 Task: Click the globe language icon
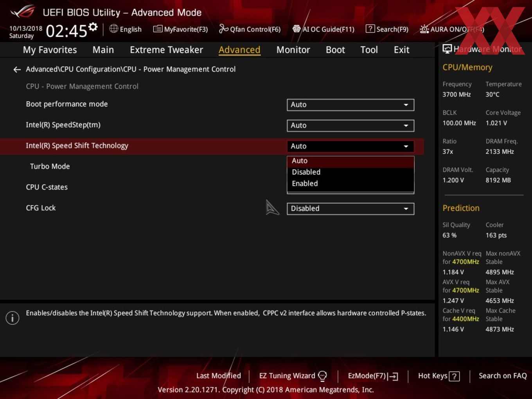tap(113, 29)
